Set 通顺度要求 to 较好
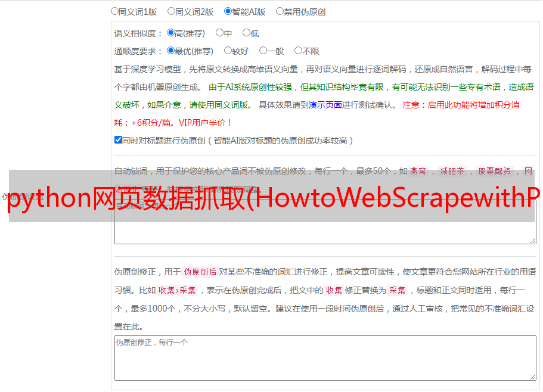Screen dimensions: 543x392 click(x=228, y=51)
